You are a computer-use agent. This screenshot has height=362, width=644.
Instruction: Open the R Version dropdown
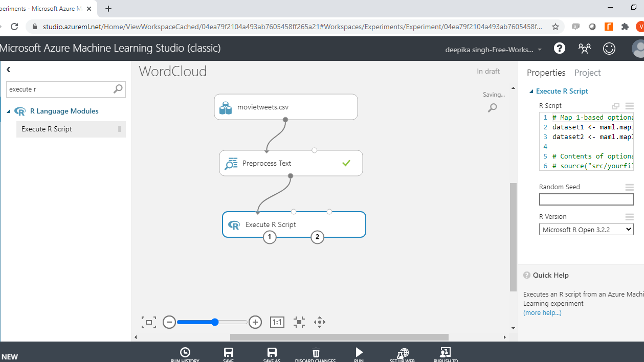pyautogui.click(x=586, y=230)
